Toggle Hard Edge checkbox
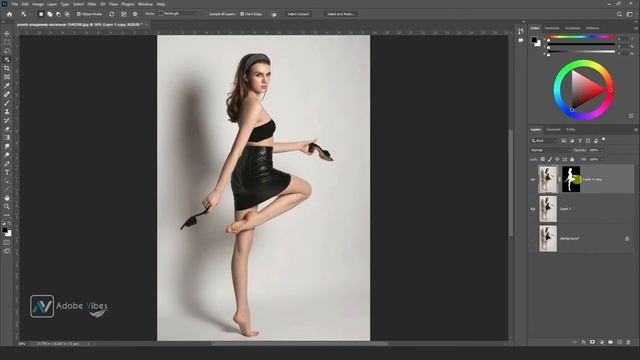The width and height of the screenshot is (640, 360). click(242, 14)
